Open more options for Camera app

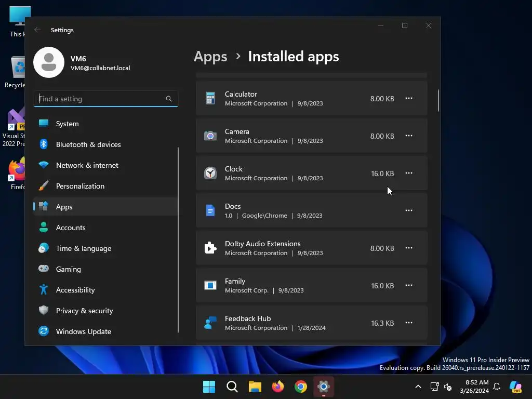[409, 136]
